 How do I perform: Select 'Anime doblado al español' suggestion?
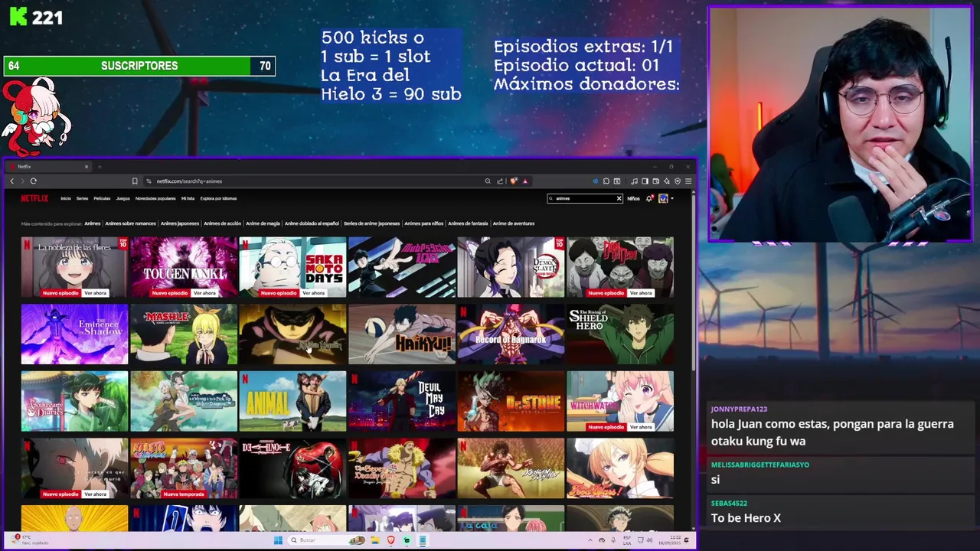[312, 223]
